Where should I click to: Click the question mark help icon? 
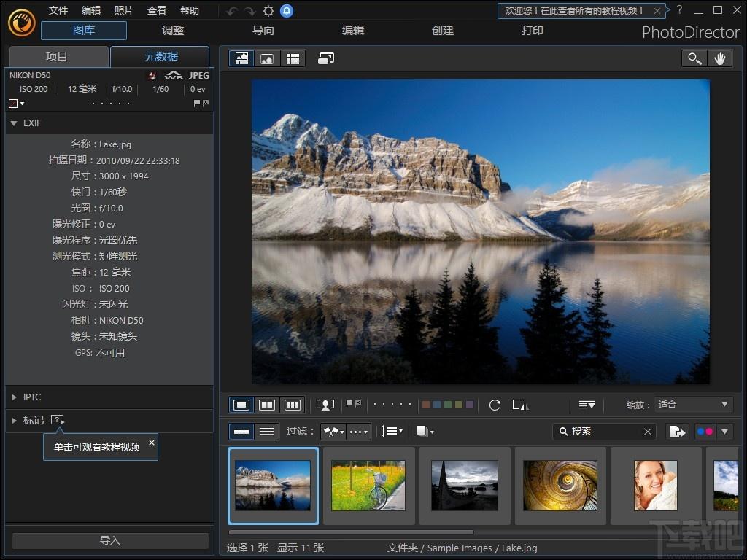680,9
